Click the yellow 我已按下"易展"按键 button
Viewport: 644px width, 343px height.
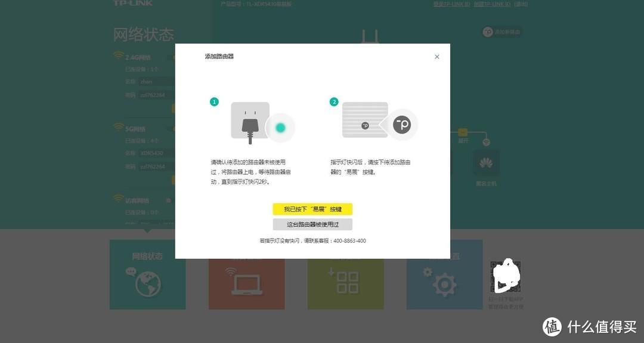[x=312, y=209]
